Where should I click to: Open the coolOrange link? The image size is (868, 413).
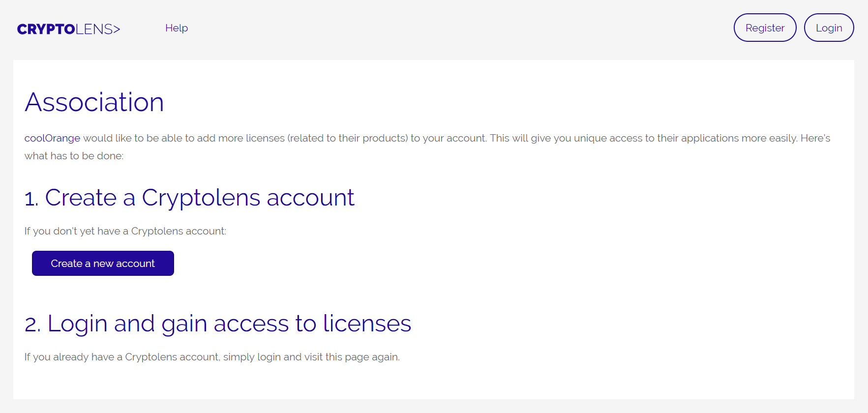(52, 138)
